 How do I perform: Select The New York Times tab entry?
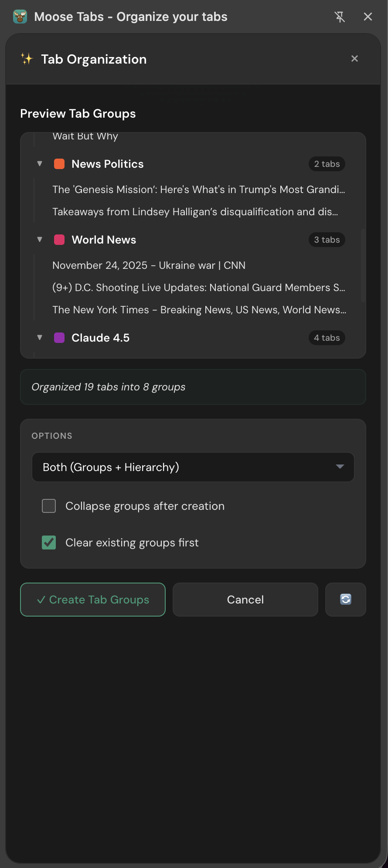tap(199, 310)
